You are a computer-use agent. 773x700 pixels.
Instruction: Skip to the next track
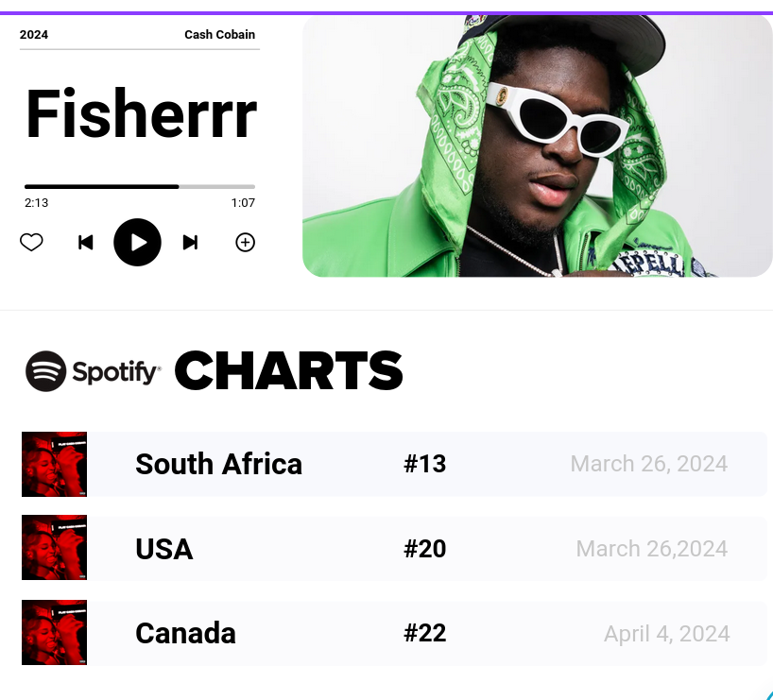(190, 242)
